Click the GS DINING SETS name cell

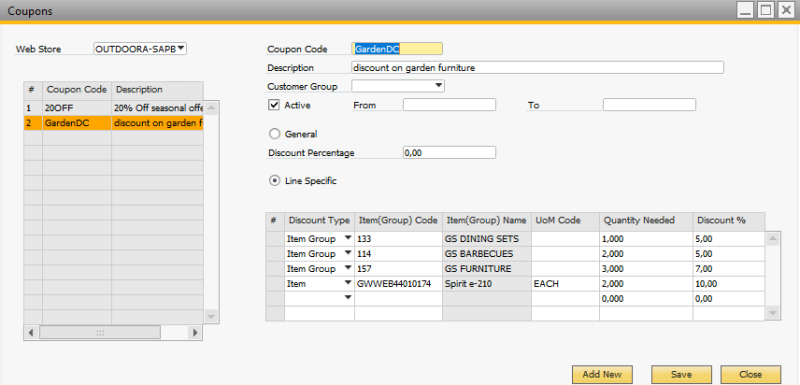tap(487, 239)
